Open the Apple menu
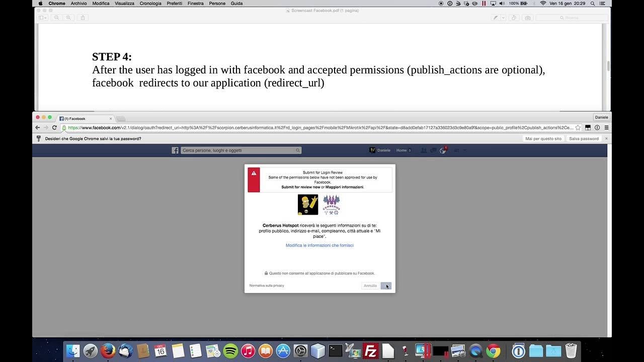Image resolution: width=644 pixels, height=362 pixels. pos(40,4)
